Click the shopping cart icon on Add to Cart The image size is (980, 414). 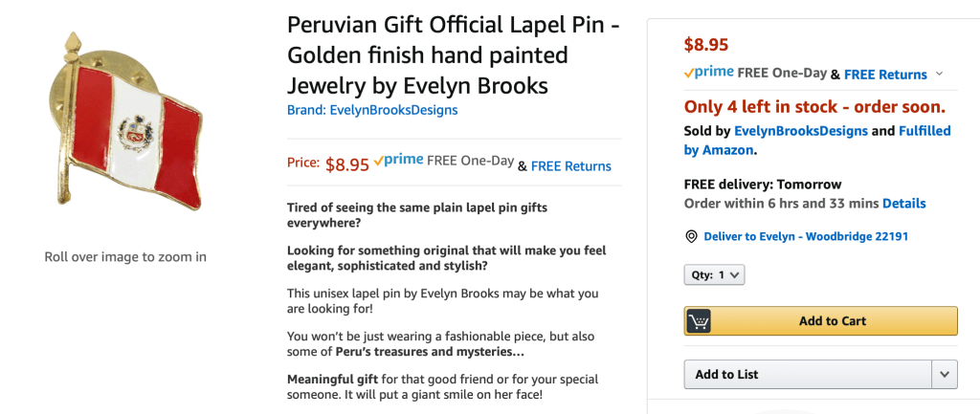[700, 321]
